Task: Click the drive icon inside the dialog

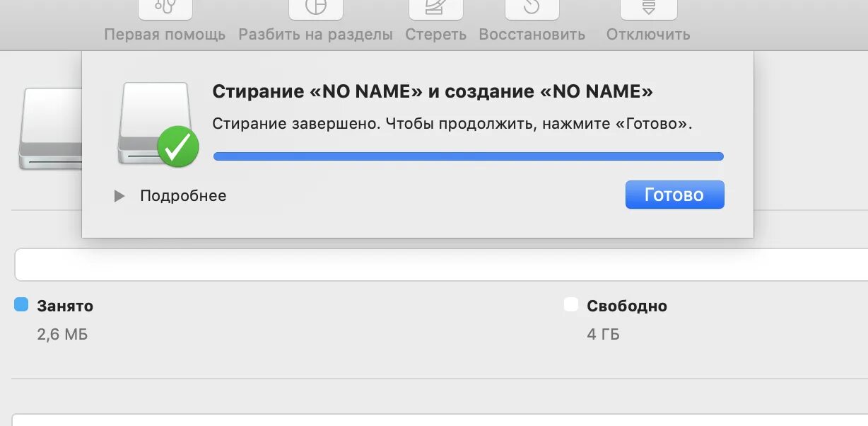Action: coord(154,122)
